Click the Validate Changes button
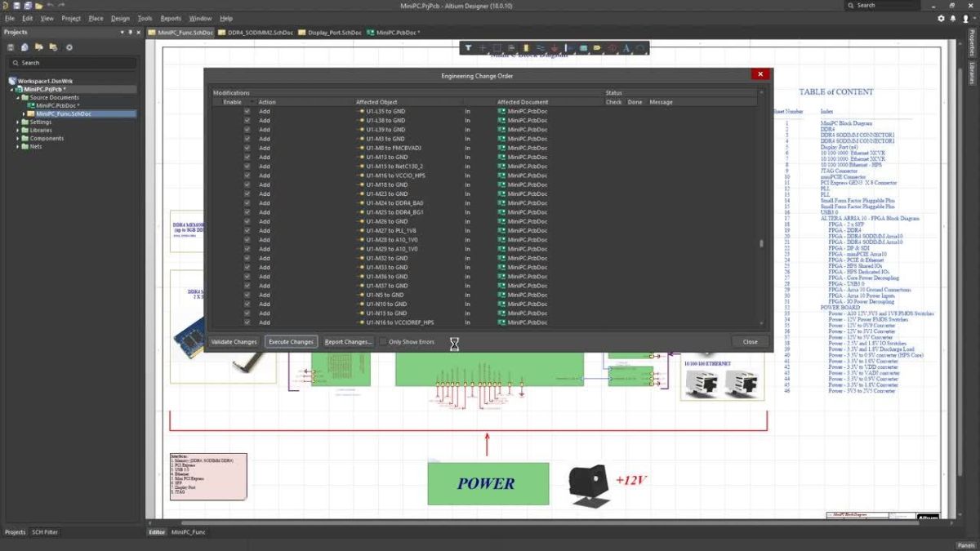This screenshot has height=551, width=980. (234, 342)
